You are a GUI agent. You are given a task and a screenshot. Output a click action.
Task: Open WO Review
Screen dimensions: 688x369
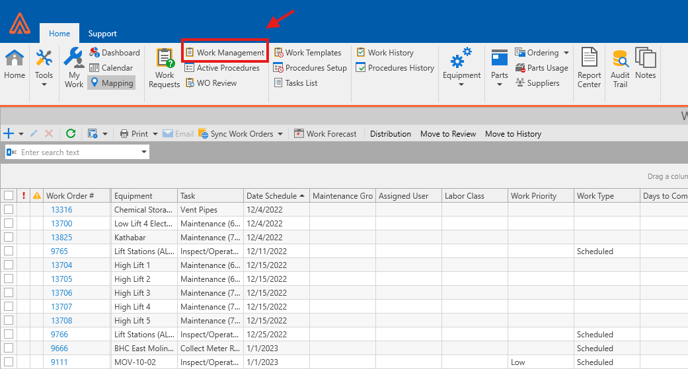click(x=211, y=83)
